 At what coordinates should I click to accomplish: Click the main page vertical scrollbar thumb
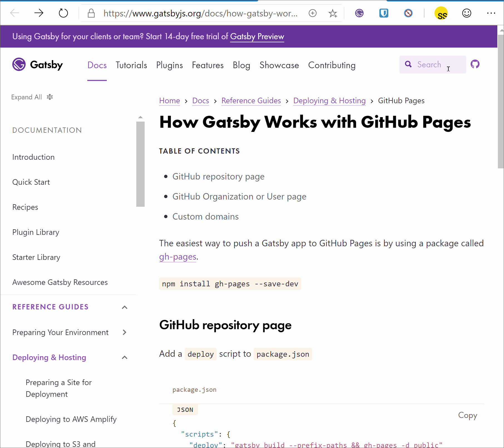(501, 101)
